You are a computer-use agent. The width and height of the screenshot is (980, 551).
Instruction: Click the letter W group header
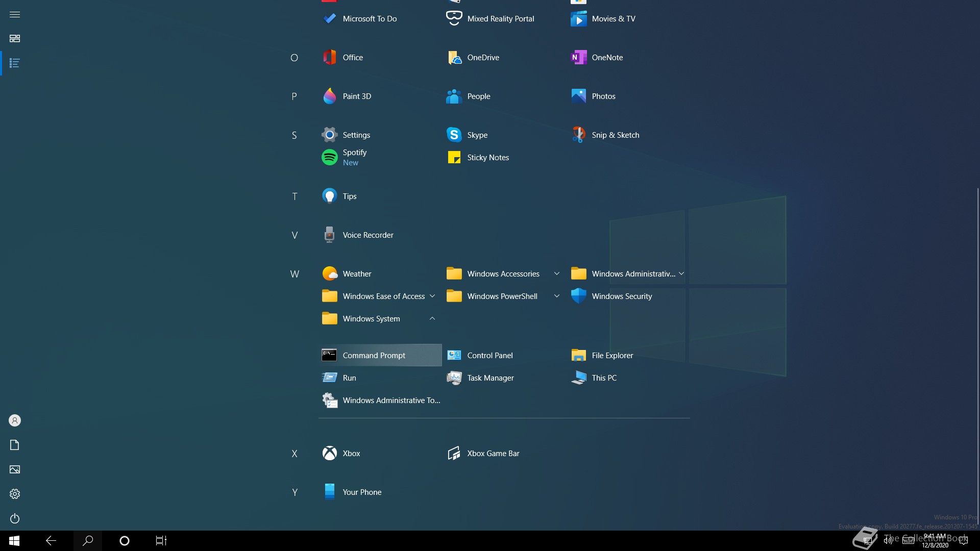point(295,274)
